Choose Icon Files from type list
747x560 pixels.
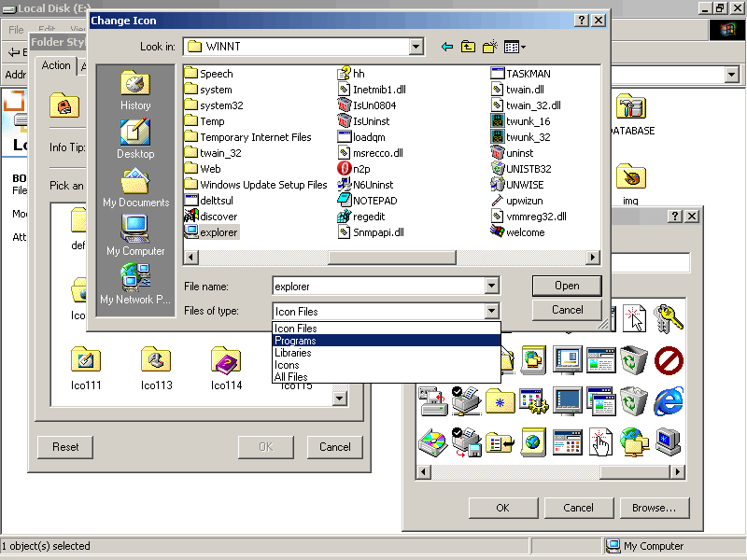[x=387, y=329]
